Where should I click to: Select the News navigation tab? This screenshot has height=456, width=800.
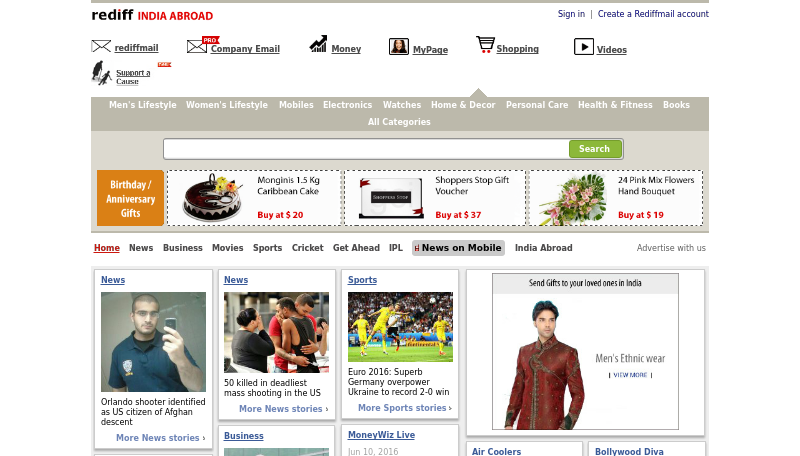(x=141, y=248)
